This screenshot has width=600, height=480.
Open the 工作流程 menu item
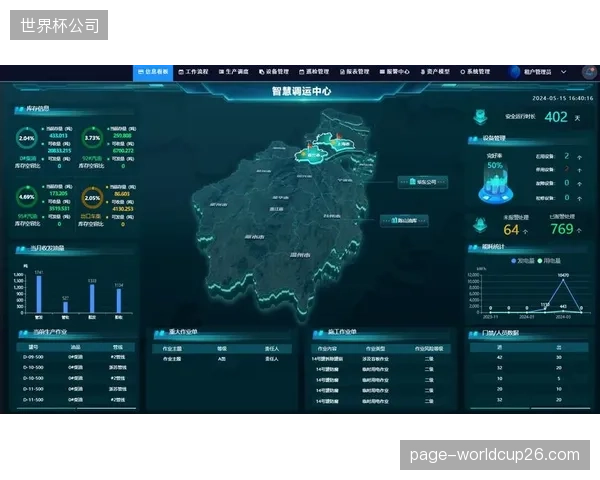pyautogui.click(x=193, y=72)
